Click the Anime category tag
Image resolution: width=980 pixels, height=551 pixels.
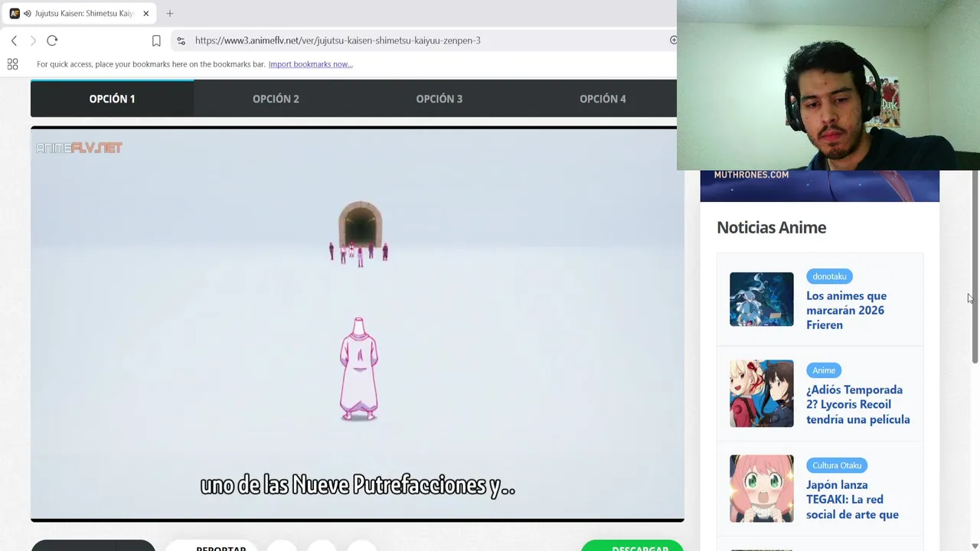tap(824, 370)
